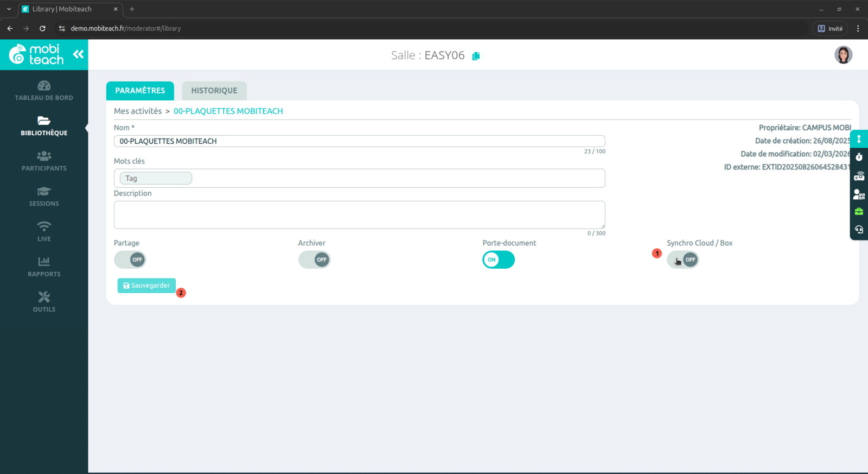The height and width of the screenshot is (474, 868).
Task: Click the browser address bar URL
Action: (126, 28)
